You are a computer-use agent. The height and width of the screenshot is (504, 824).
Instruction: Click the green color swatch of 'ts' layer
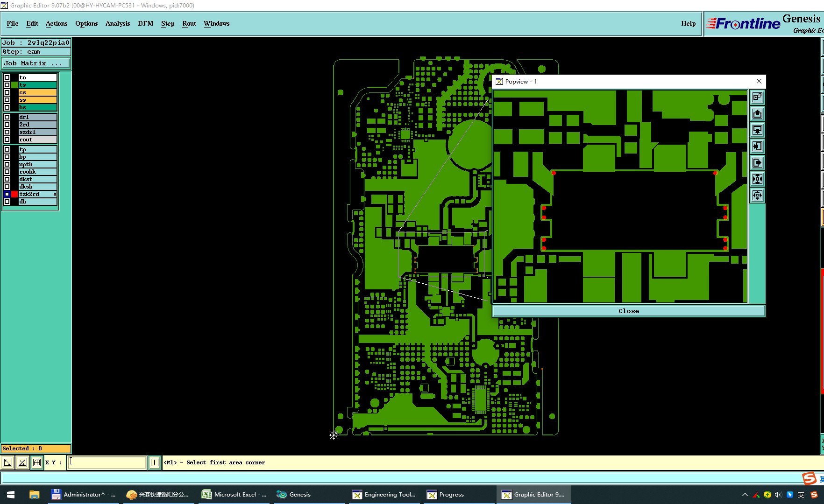click(14, 85)
